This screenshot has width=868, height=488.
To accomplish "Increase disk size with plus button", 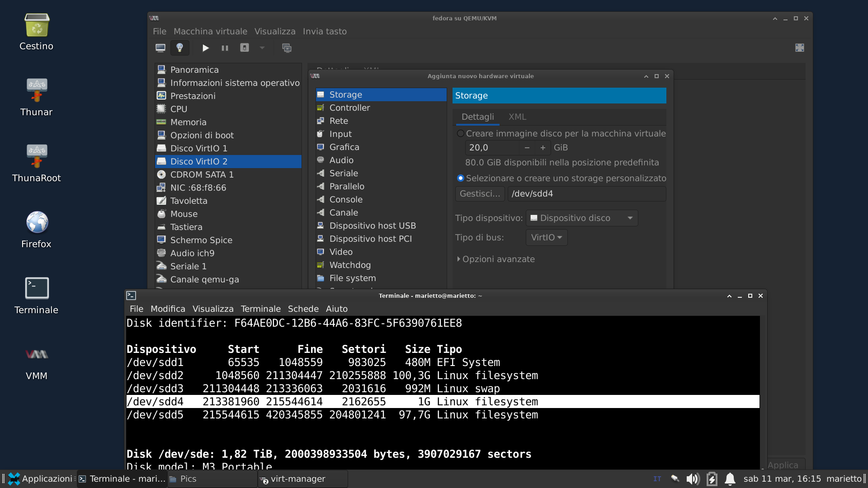I will tap(543, 148).
